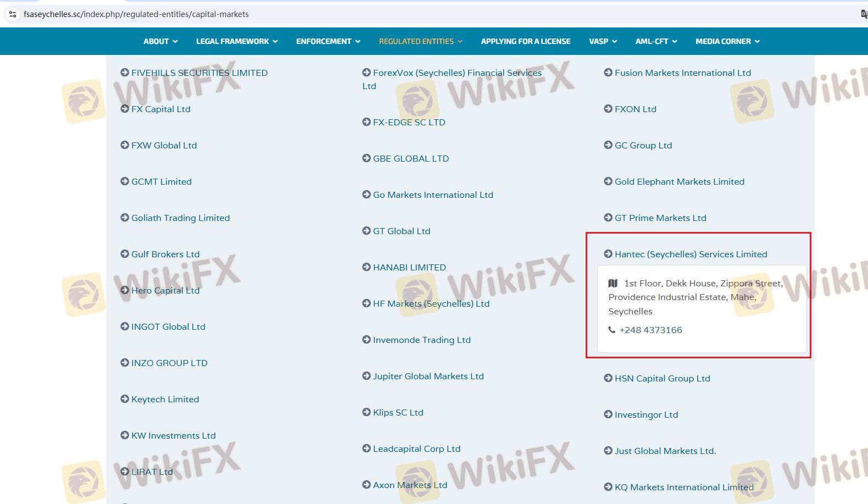Expand the ABOUT dropdown menu
This screenshot has width=868, height=504.
tap(160, 41)
